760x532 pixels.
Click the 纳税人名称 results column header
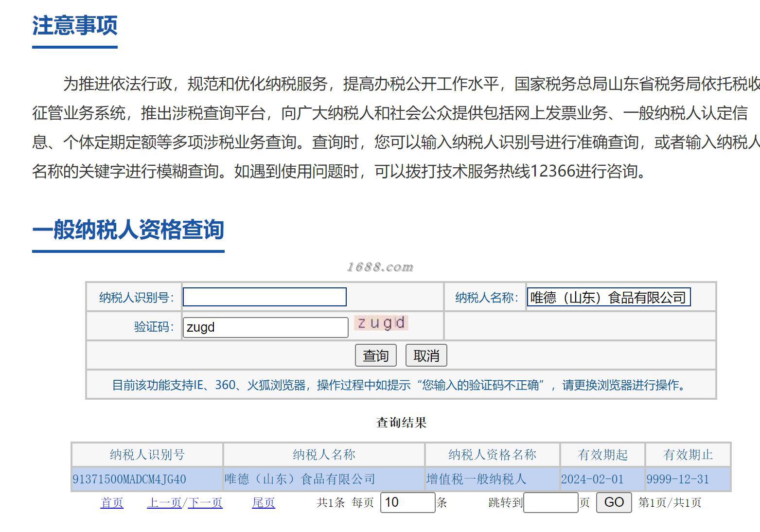(x=324, y=455)
